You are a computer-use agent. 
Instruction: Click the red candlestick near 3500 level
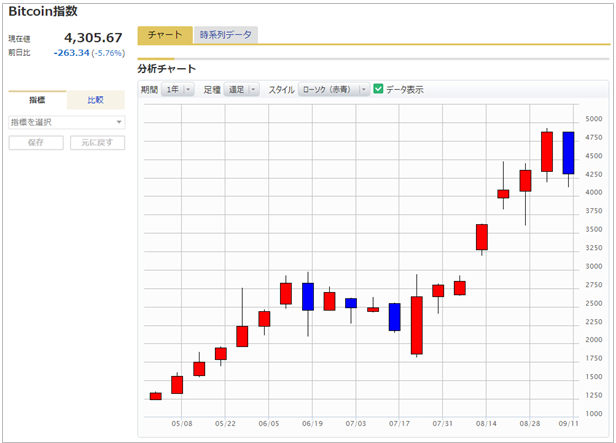482,237
